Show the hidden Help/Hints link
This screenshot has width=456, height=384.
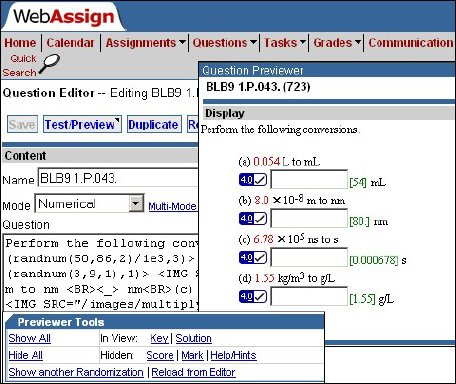click(233, 355)
